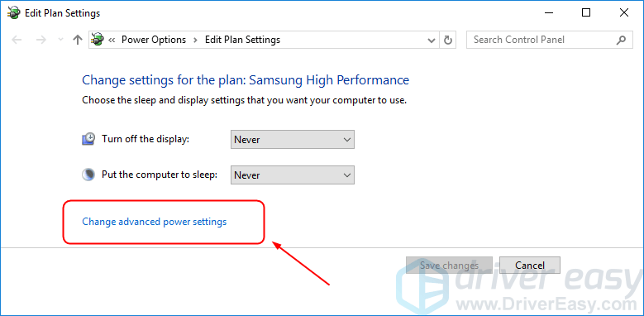Click the Back navigation arrow
Image resolution: width=644 pixels, height=316 pixels.
17,40
